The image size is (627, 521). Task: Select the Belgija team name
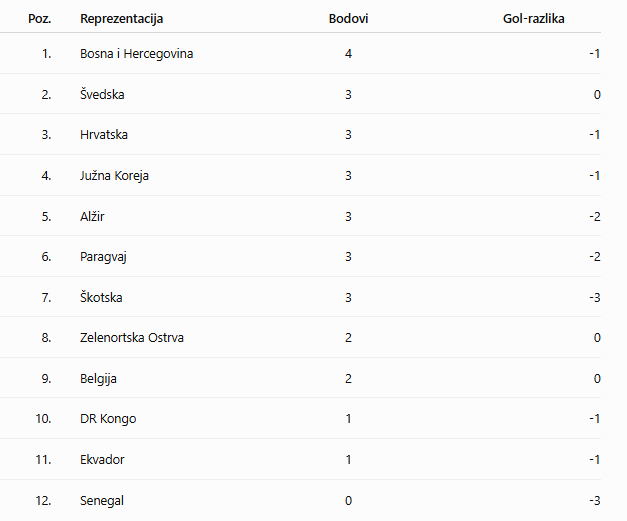(x=98, y=379)
